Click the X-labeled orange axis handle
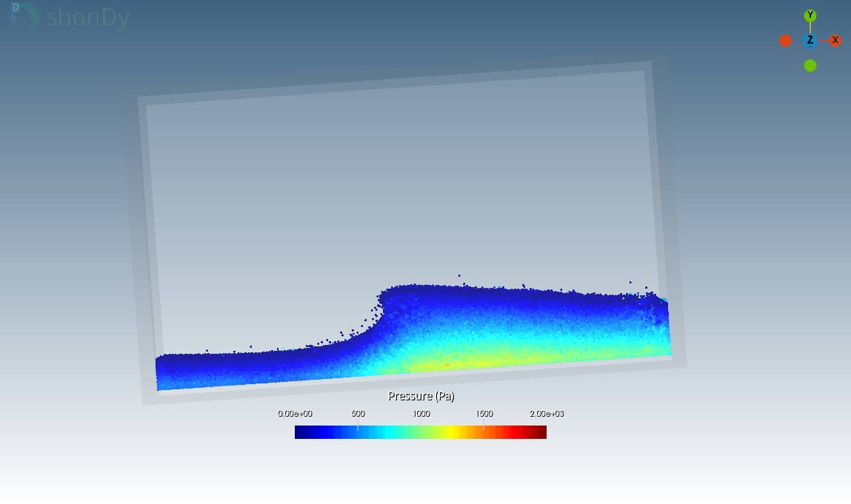Screen dimensions: 851x504 835,41
